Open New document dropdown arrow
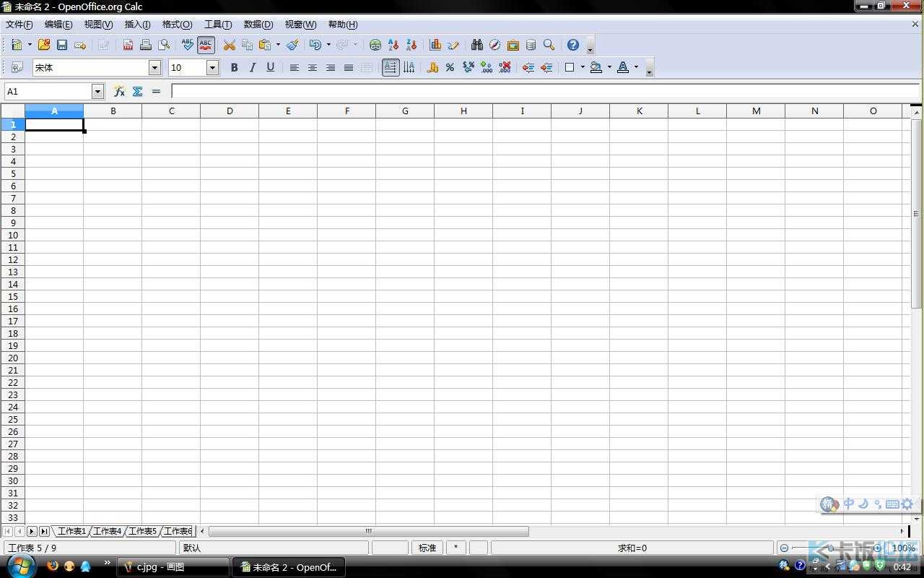924x578 pixels. tap(30, 45)
